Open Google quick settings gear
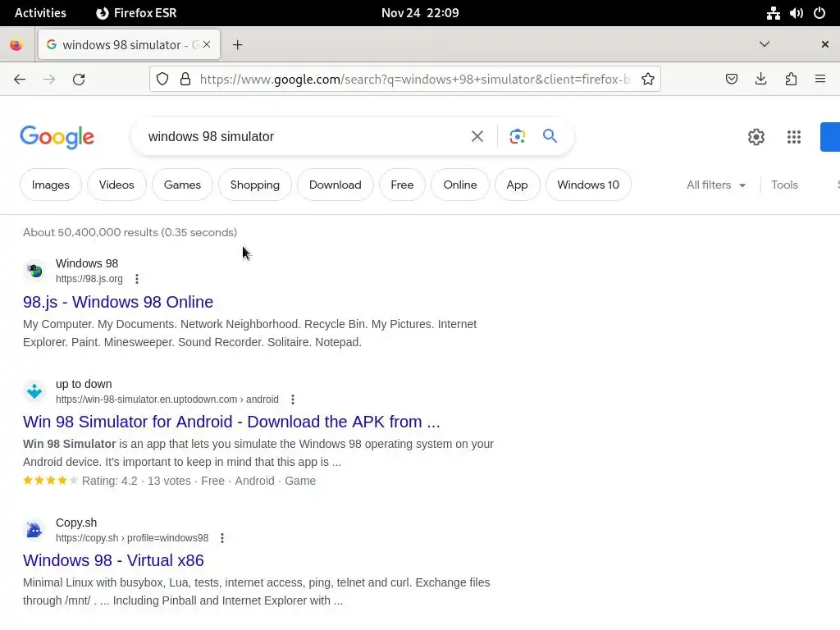This screenshot has width=840, height=630. coord(756,137)
